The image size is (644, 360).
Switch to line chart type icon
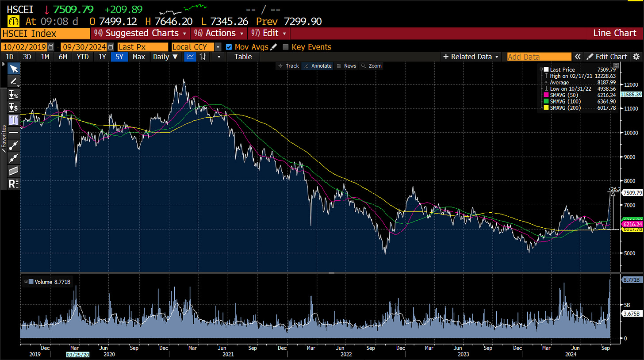pyautogui.click(x=190, y=57)
